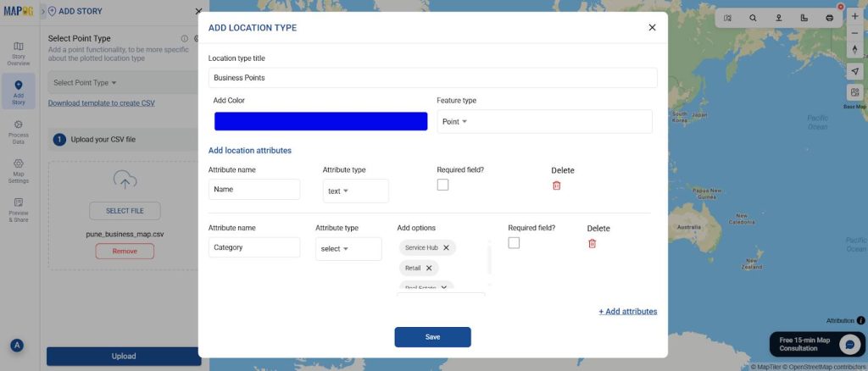This screenshot has height=371, width=868.
Task: Open Preview & Share in the sidebar
Action: pyautogui.click(x=19, y=210)
